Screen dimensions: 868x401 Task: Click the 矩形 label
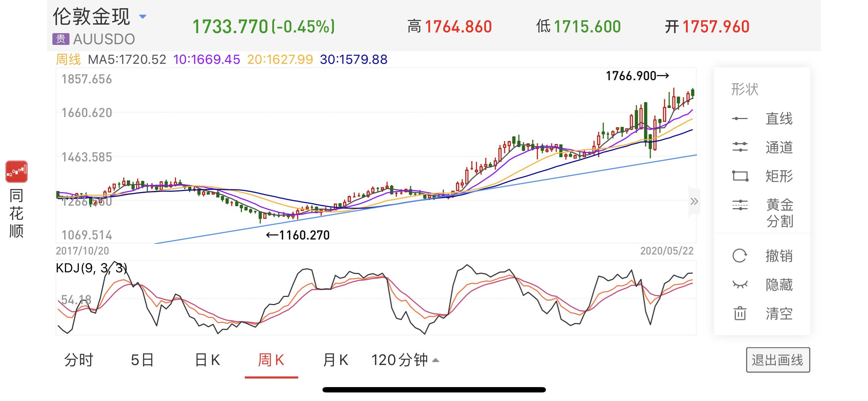pyautogui.click(x=779, y=176)
